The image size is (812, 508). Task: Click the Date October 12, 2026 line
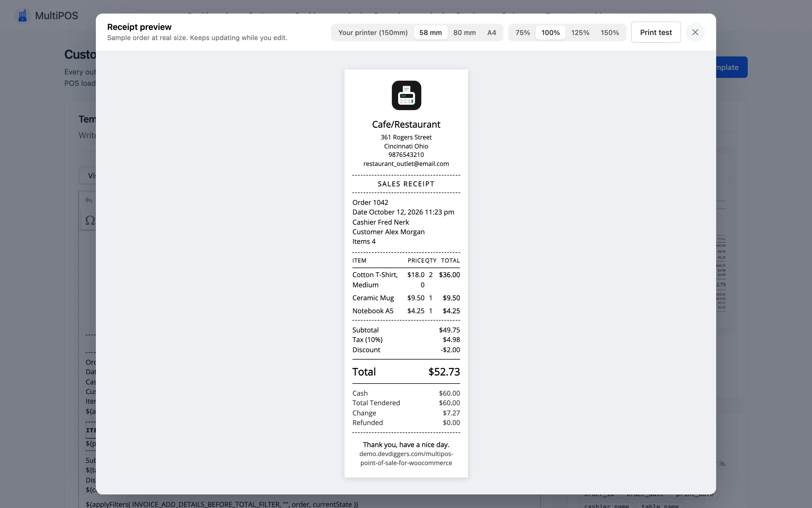tap(403, 212)
